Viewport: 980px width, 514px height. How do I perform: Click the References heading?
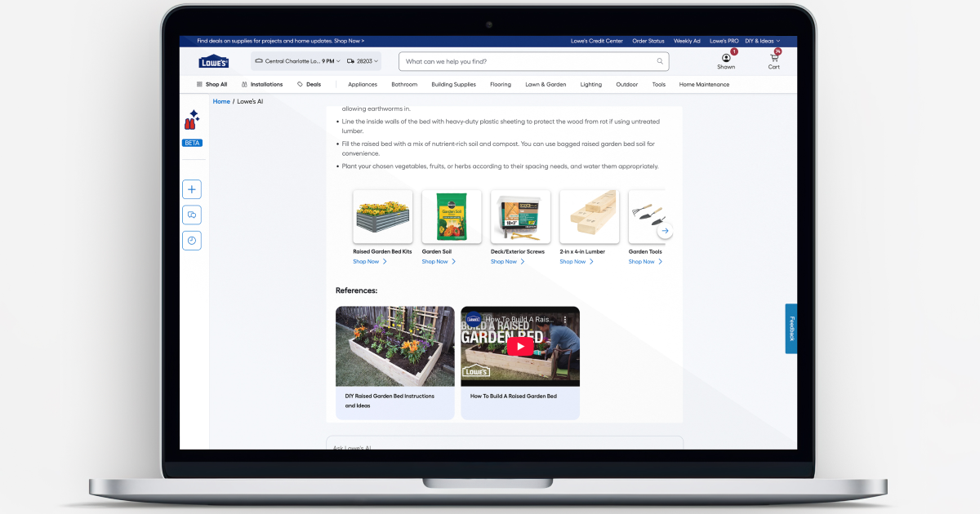(x=357, y=290)
